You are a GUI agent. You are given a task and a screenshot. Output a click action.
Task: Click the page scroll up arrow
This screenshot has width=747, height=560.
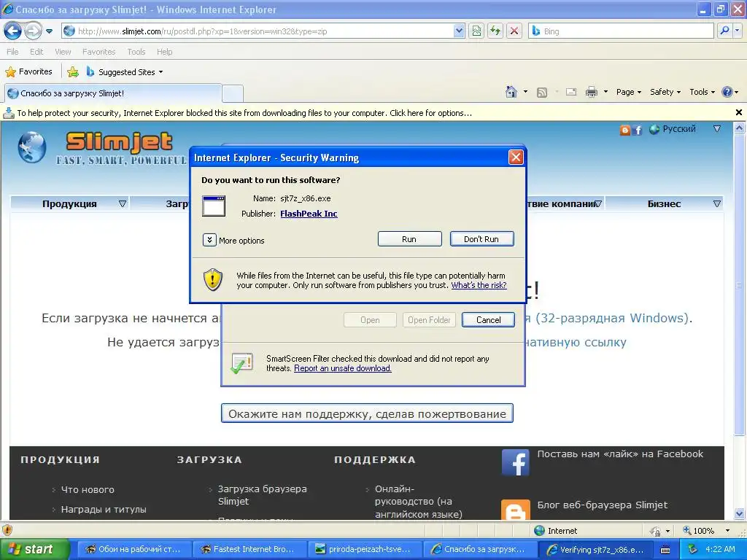740,128
